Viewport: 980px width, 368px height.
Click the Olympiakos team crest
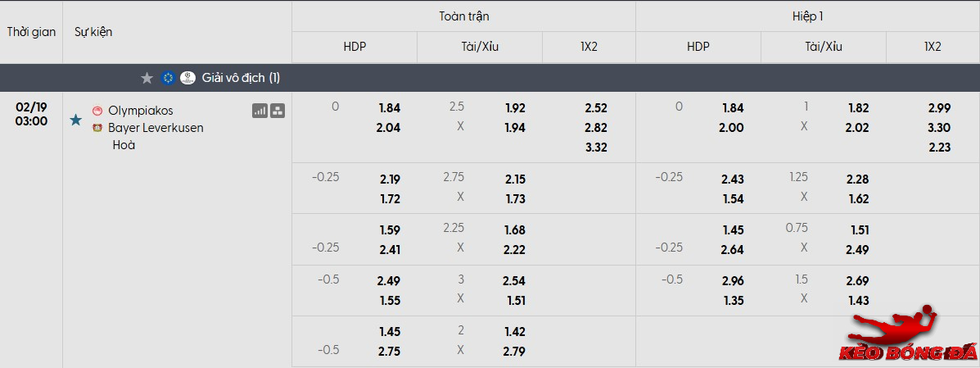tap(97, 111)
